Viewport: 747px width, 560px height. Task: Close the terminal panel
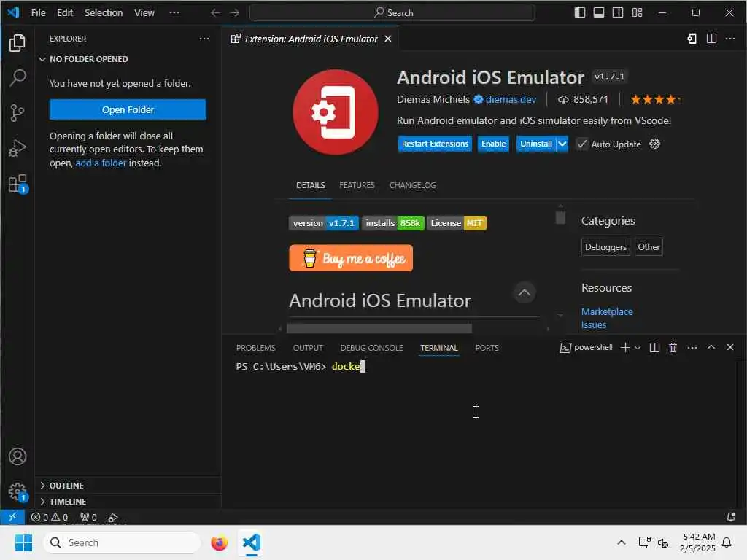pos(729,347)
